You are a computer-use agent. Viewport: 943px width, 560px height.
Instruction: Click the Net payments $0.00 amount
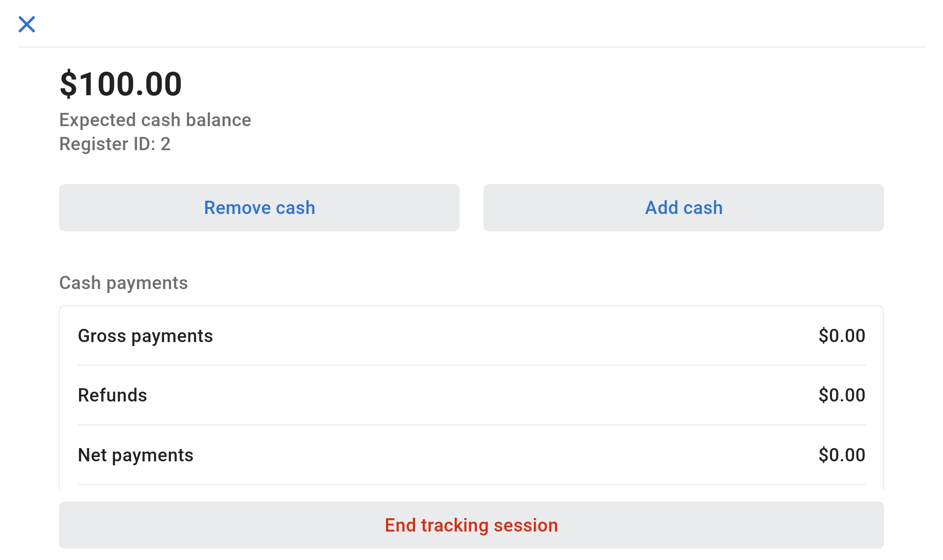[x=841, y=455]
